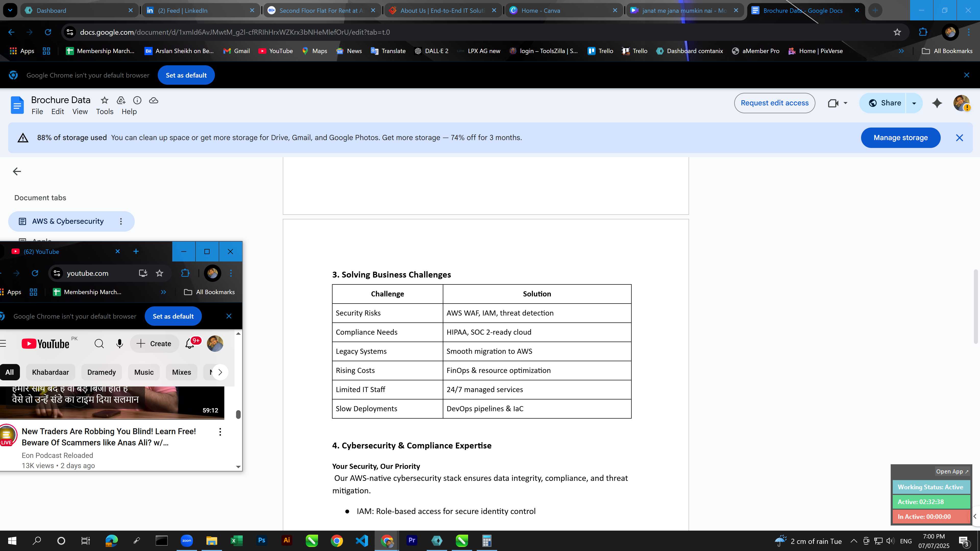This screenshot has width=980, height=551.
Task: Open the View menu
Action: pos(80,111)
